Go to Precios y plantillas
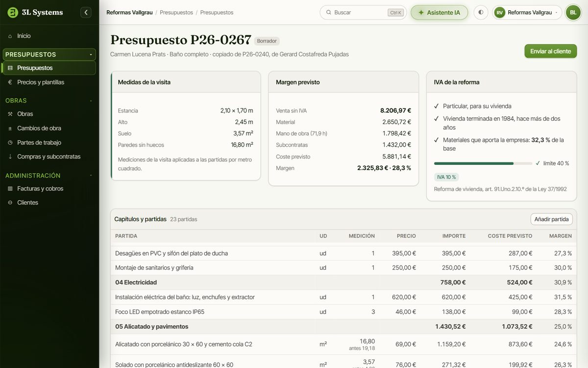 [x=49, y=82]
